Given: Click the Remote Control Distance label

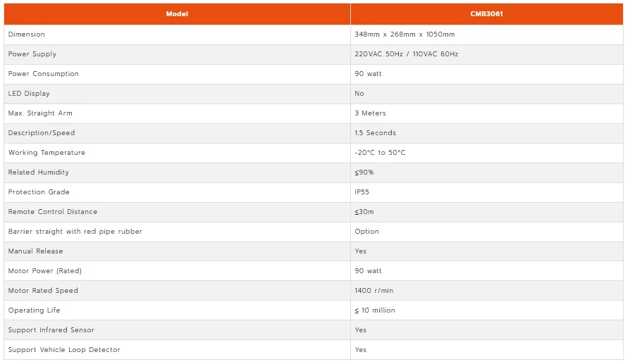Looking at the screenshot, I should point(53,211).
